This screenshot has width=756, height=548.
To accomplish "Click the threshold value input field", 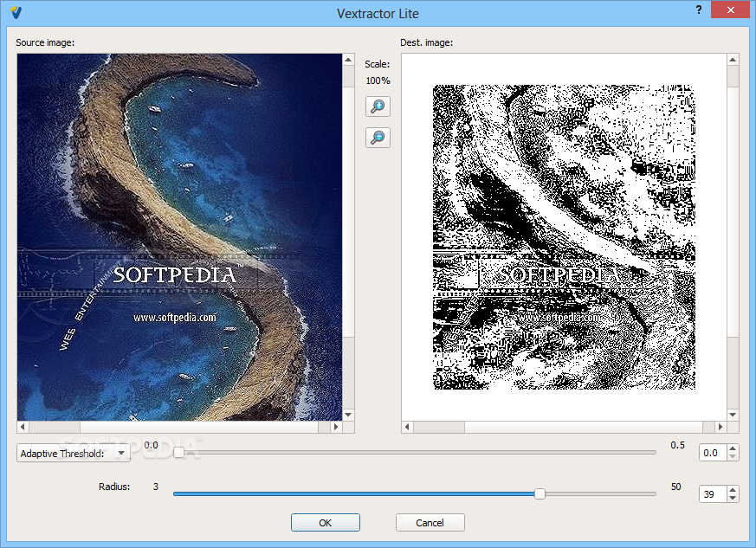I will 713,453.
